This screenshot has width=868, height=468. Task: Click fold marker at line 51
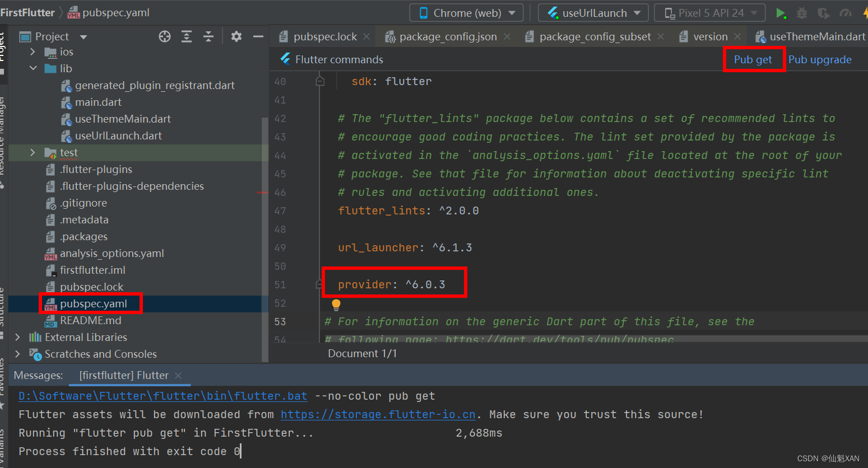[320, 284]
